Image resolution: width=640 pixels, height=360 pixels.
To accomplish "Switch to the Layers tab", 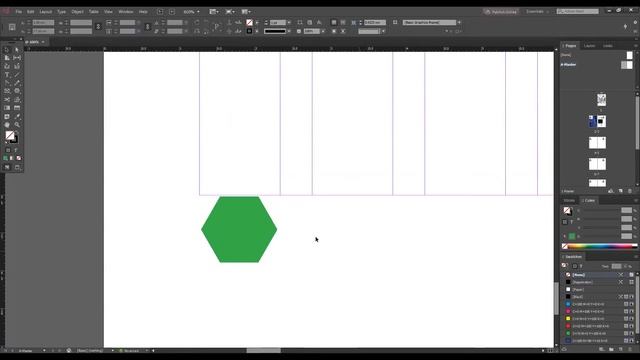I will (589, 46).
